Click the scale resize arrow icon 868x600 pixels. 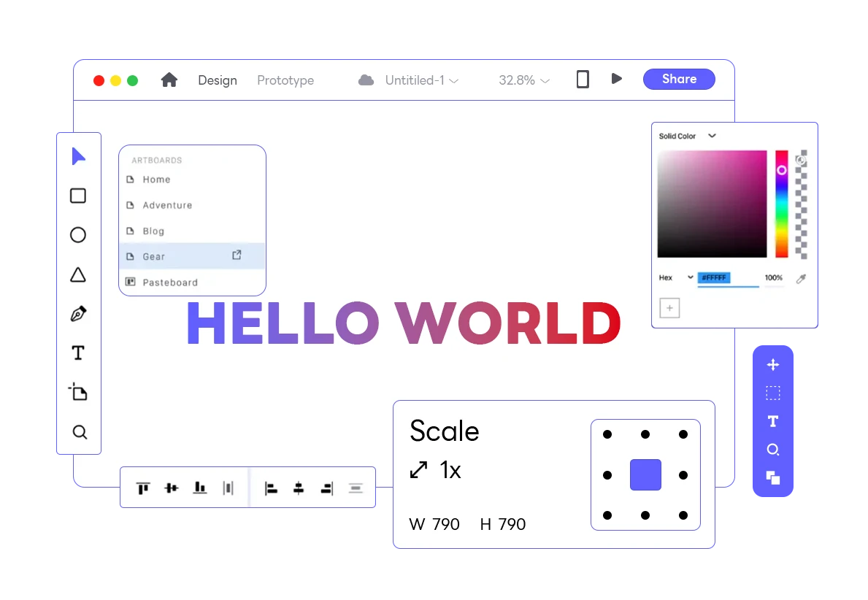coord(418,470)
